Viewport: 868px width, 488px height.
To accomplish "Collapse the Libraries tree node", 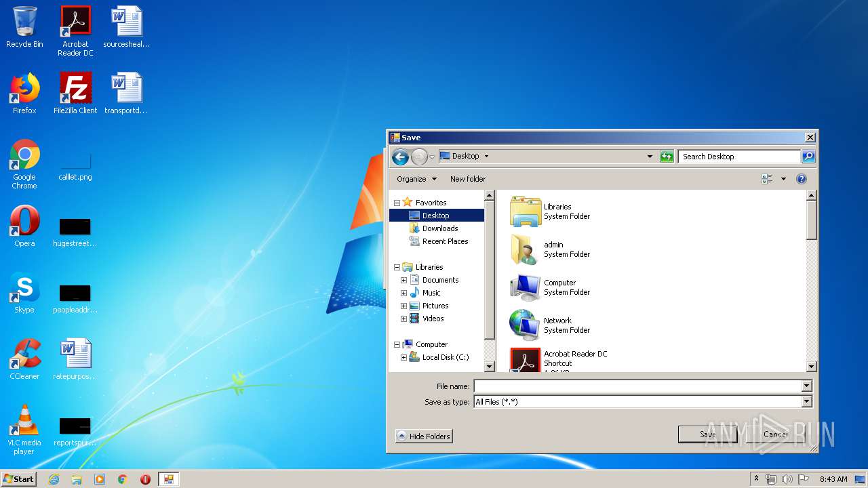I will 397,267.
